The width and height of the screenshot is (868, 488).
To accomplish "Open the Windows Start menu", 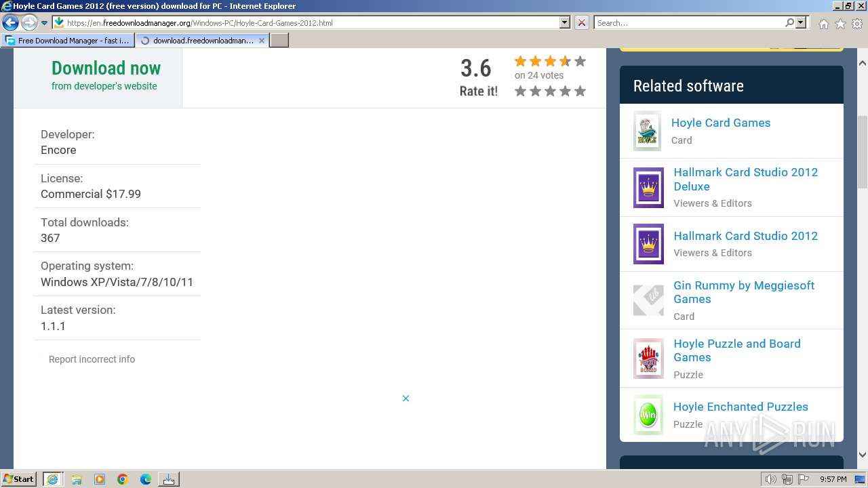I will 19,479.
